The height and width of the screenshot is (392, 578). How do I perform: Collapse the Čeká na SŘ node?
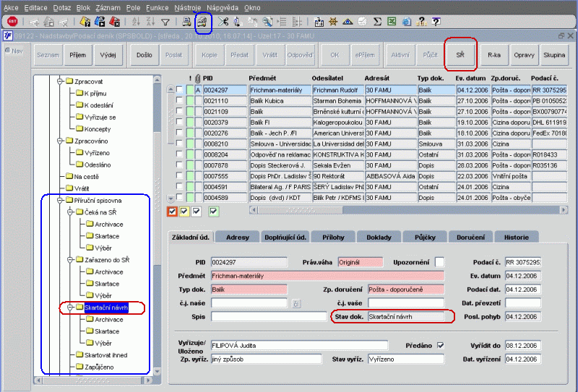pyautogui.click(x=70, y=212)
